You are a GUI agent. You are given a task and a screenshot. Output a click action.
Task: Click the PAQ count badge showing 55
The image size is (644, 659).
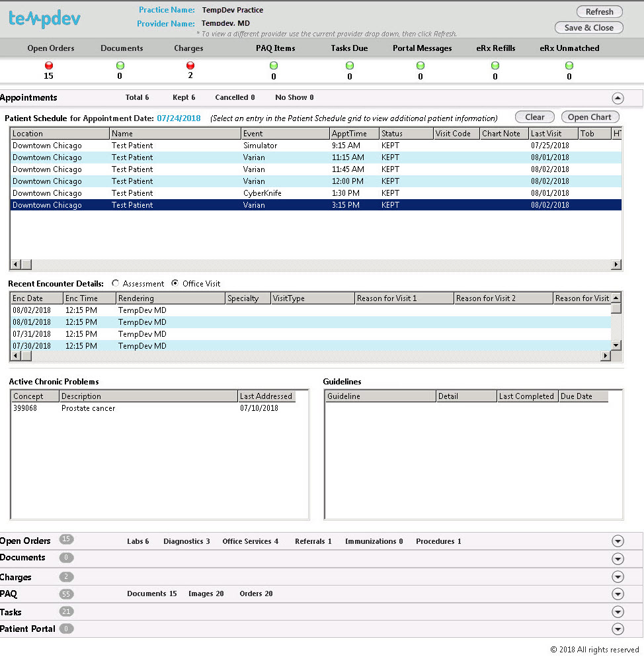[x=66, y=594]
